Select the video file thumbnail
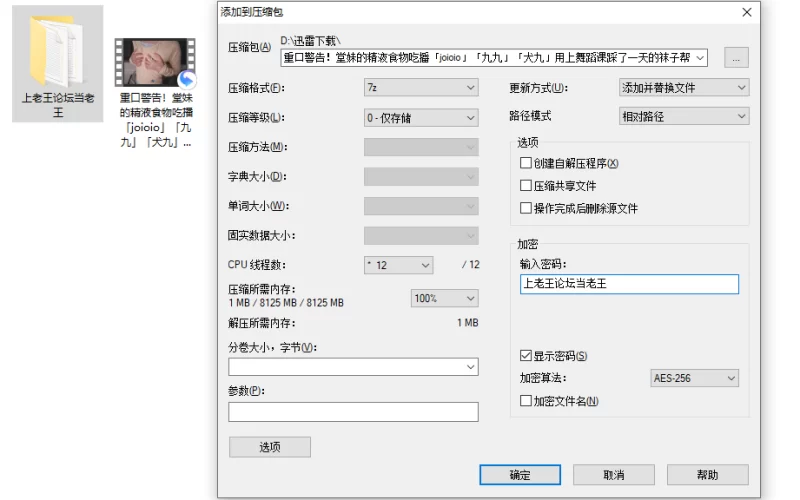The image size is (800, 500). pyautogui.click(x=153, y=63)
